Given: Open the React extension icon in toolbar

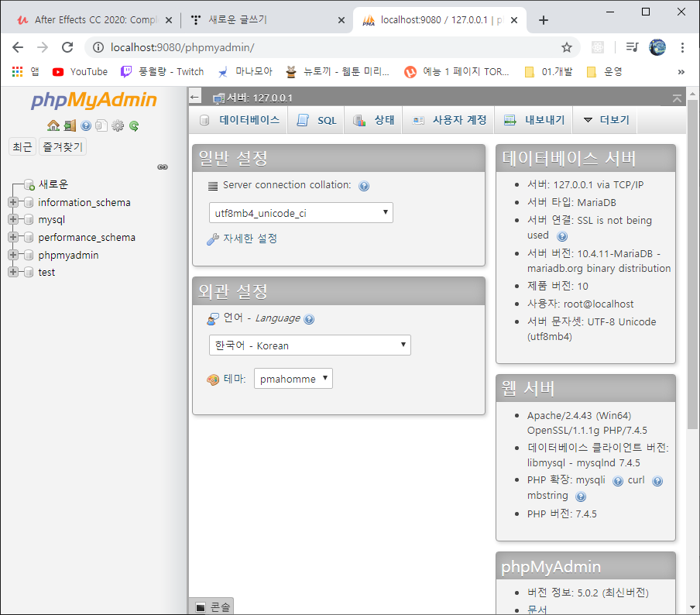Looking at the screenshot, I should pyautogui.click(x=598, y=47).
